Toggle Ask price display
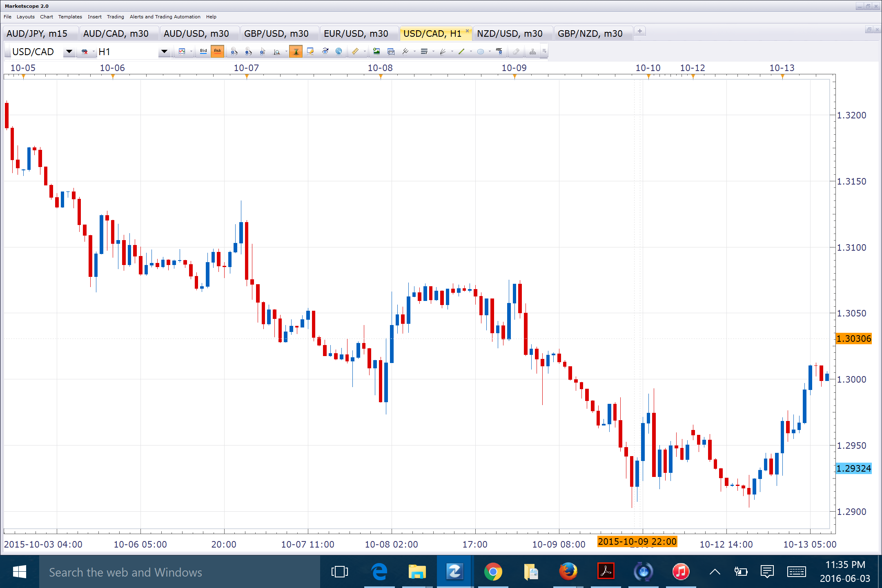 [217, 51]
